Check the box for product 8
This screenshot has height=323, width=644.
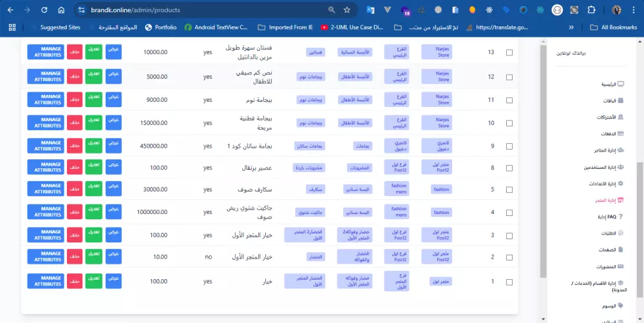coord(509,168)
